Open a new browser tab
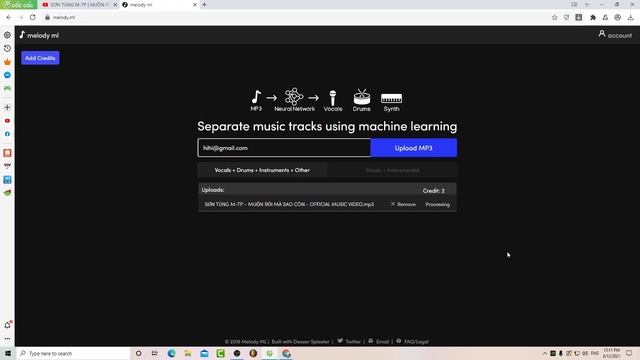Image resolution: width=640 pixels, height=360 pixels. pos(204,5)
